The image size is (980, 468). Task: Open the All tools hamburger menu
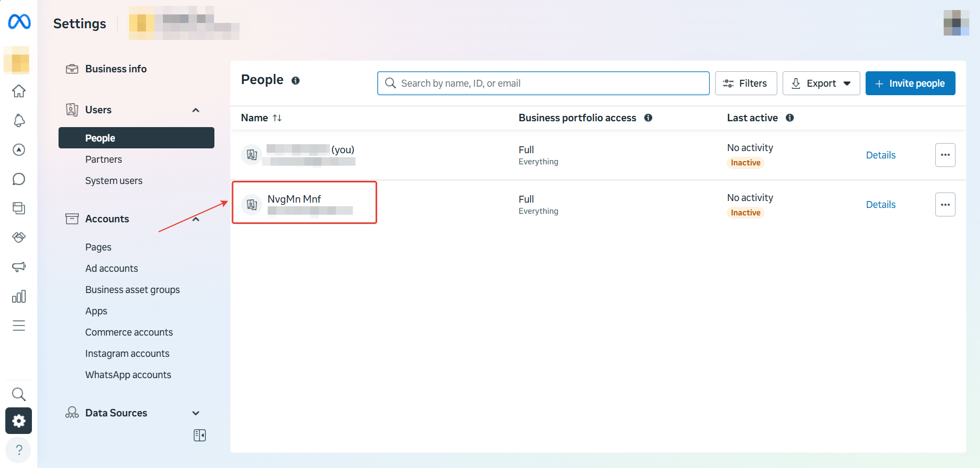coord(19,325)
